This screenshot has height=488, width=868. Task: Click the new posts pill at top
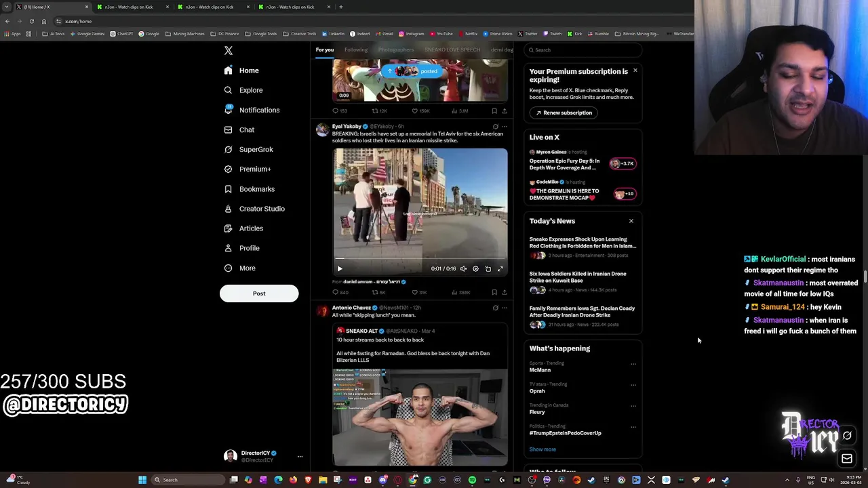tap(412, 71)
